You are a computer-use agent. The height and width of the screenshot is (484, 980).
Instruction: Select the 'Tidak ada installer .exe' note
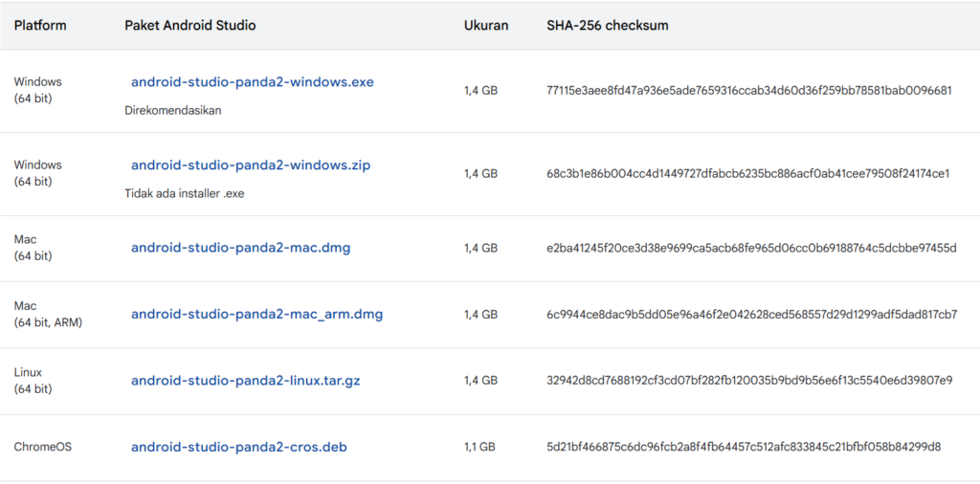pyautogui.click(x=184, y=193)
